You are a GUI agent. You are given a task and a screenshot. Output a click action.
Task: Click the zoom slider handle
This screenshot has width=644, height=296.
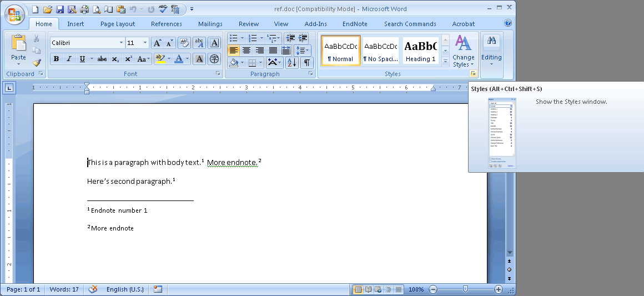(465, 289)
